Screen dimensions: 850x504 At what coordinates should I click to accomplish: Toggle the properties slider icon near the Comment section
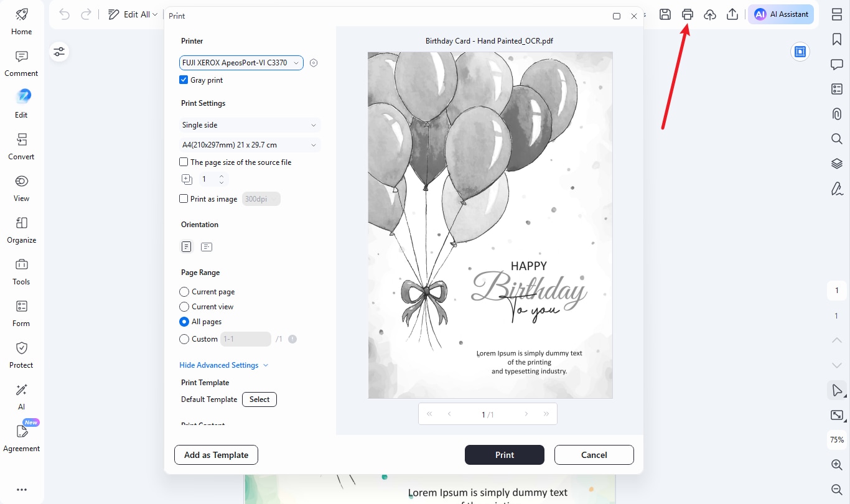(59, 52)
